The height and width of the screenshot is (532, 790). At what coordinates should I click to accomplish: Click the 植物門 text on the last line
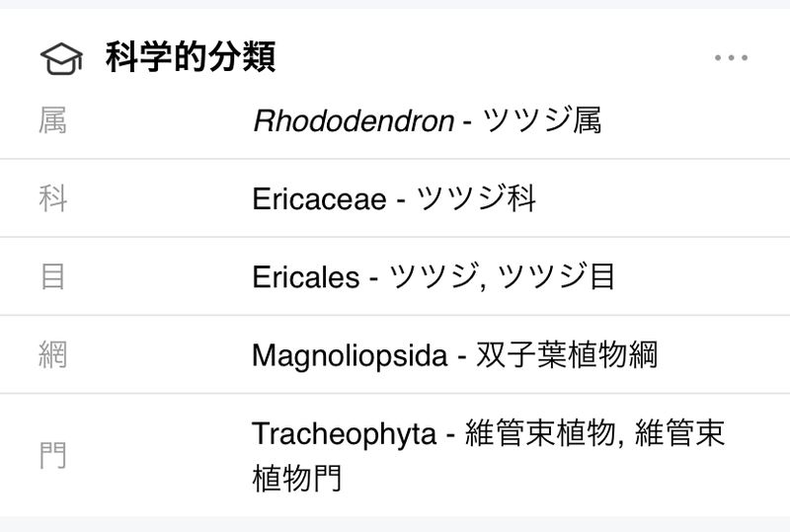click(297, 478)
